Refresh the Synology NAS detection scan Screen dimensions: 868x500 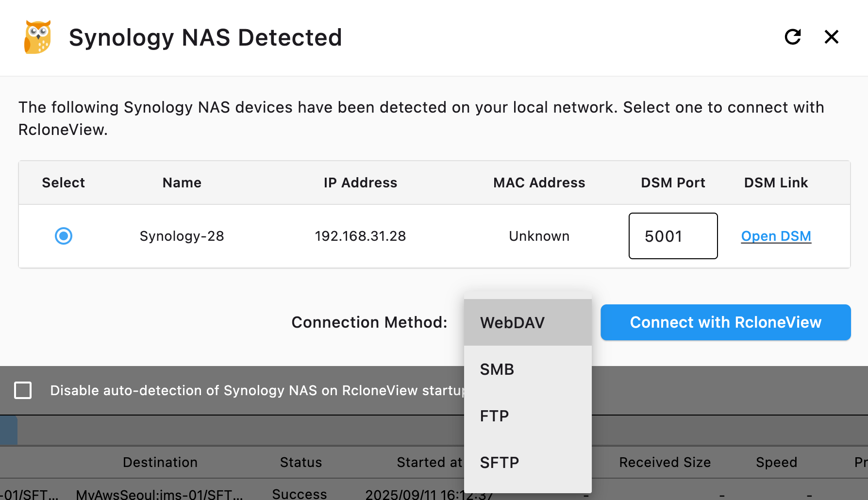pos(792,37)
